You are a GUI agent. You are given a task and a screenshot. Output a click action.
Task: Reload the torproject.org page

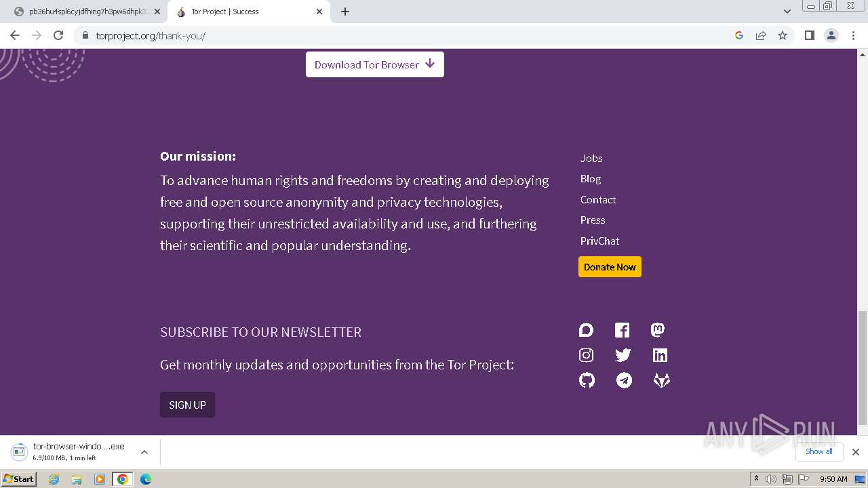[58, 35]
